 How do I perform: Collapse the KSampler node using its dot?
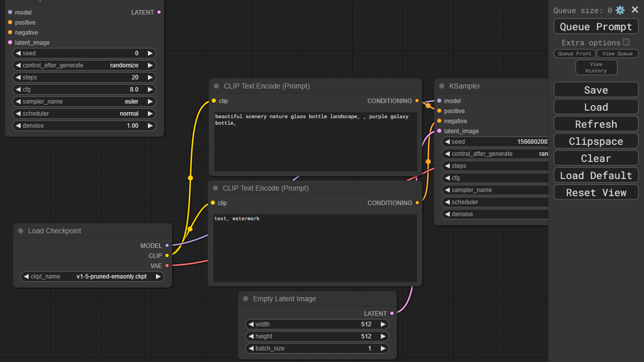pos(442,86)
